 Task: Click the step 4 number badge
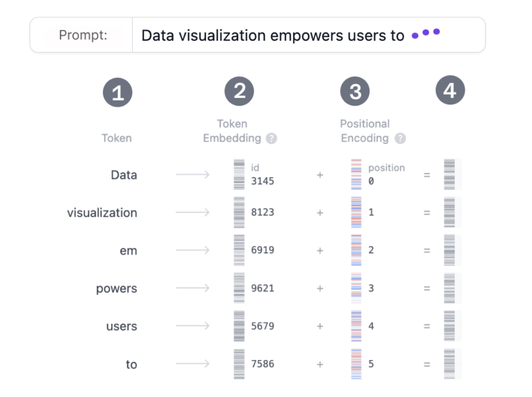[x=450, y=90]
